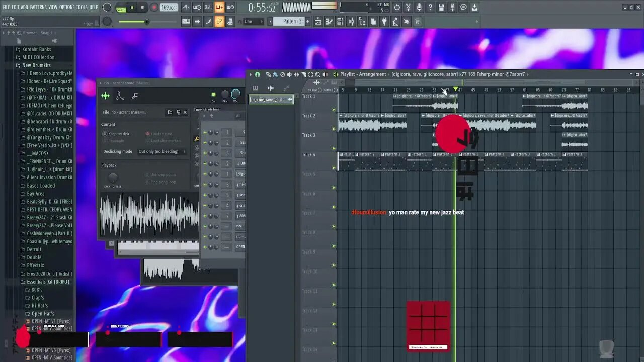Toggle the overdub (highlighted) recording icon

[x=219, y=7]
